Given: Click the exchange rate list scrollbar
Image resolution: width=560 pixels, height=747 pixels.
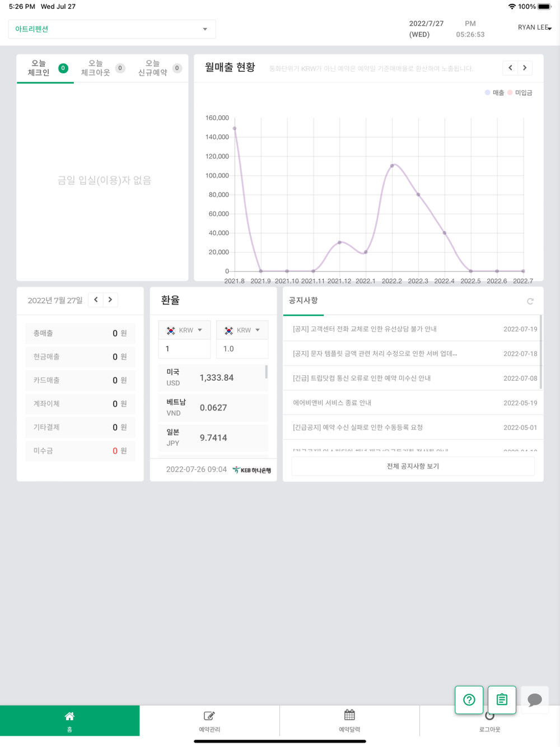Looking at the screenshot, I should coord(267,372).
